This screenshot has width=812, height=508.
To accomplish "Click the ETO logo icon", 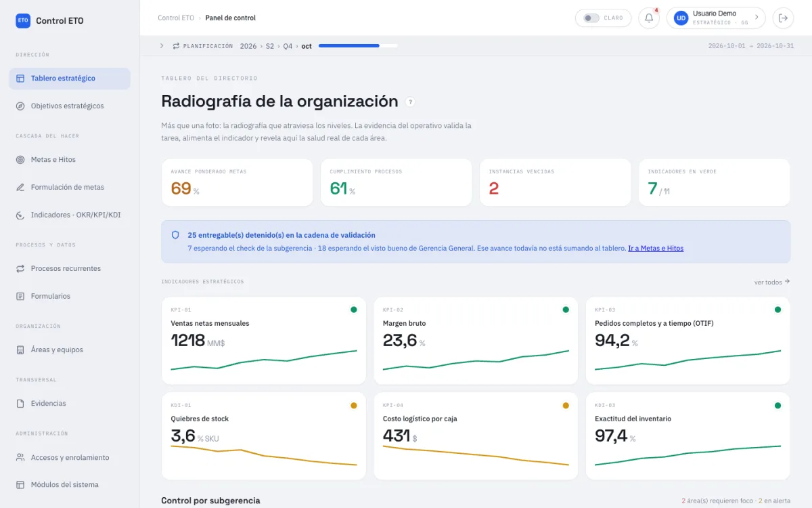I will click(23, 21).
